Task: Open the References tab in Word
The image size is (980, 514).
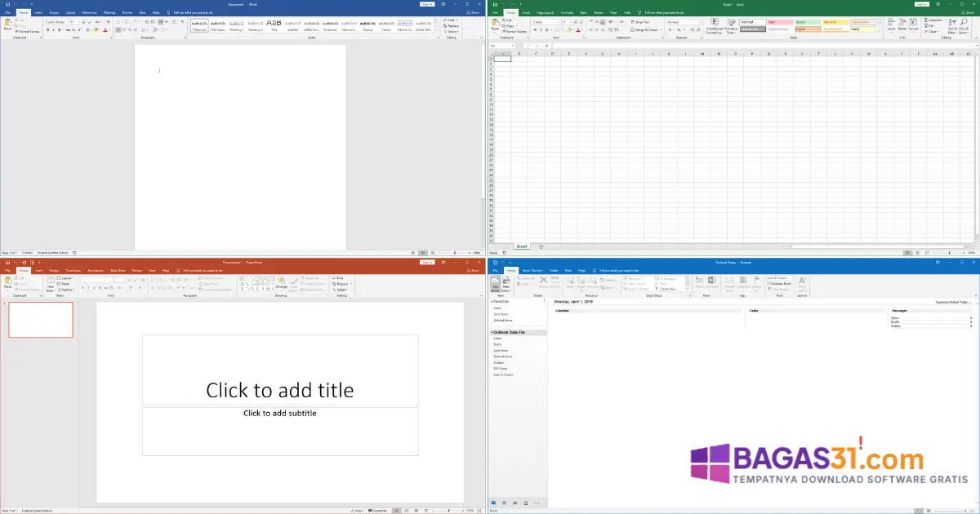Action: [x=89, y=13]
